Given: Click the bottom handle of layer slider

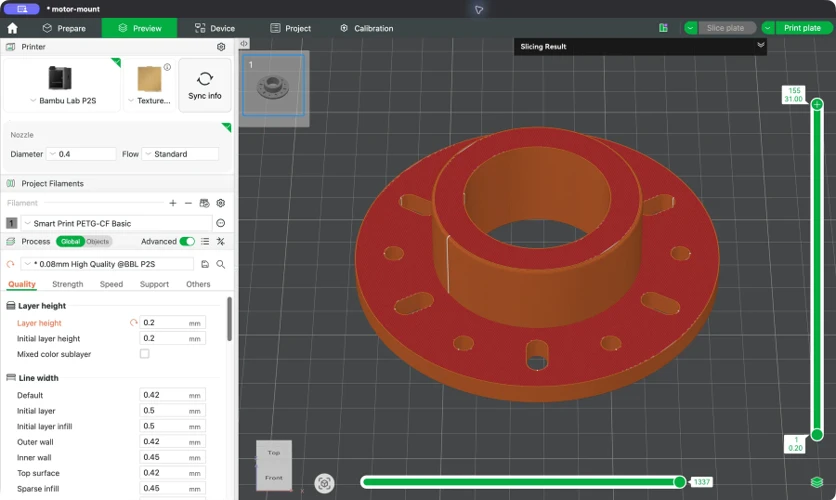Looking at the screenshot, I should tap(817, 435).
